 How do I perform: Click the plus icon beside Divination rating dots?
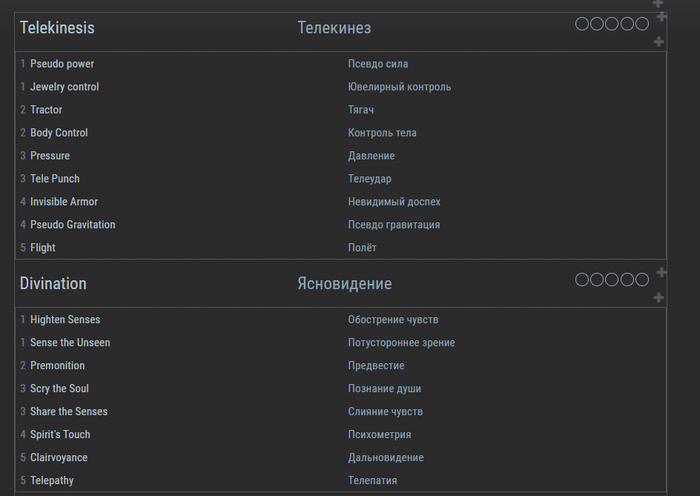(660, 273)
